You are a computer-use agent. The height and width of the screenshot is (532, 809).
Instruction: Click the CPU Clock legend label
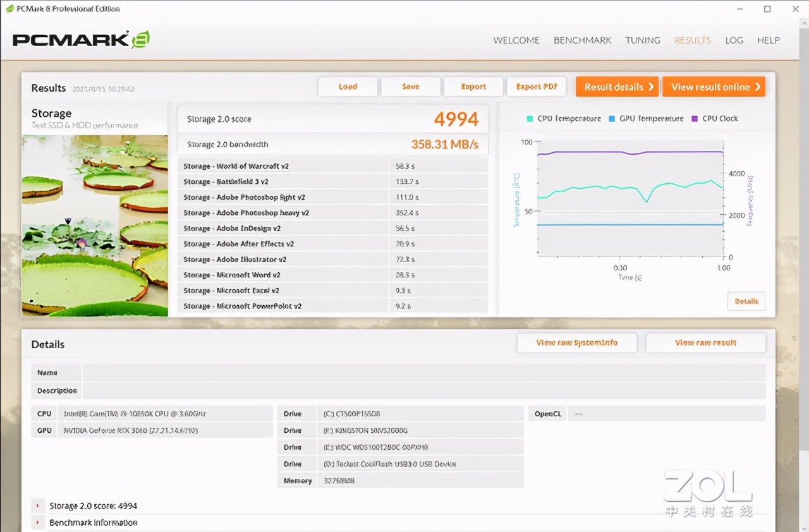pyautogui.click(x=720, y=119)
